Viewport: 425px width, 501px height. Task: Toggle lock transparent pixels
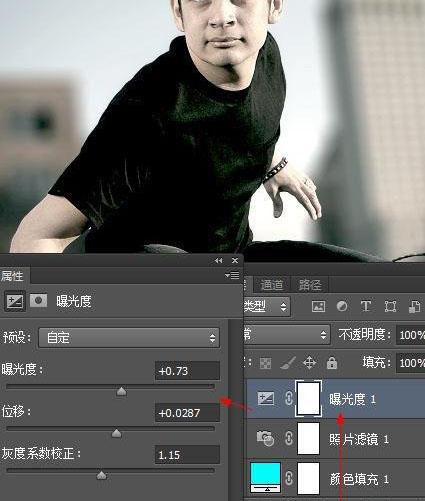265,363
